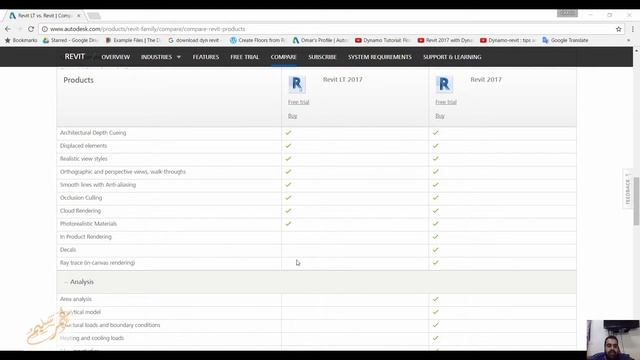Click Cloud Rendering row label

[80, 211]
